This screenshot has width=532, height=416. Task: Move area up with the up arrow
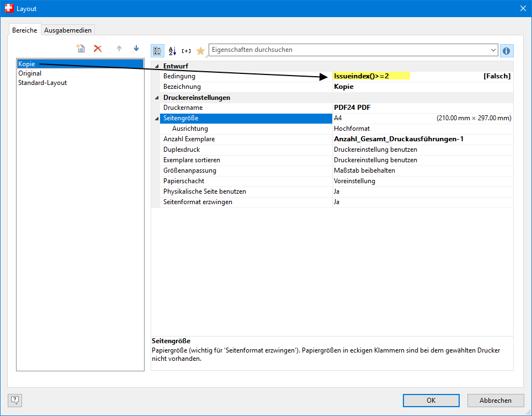119,49
